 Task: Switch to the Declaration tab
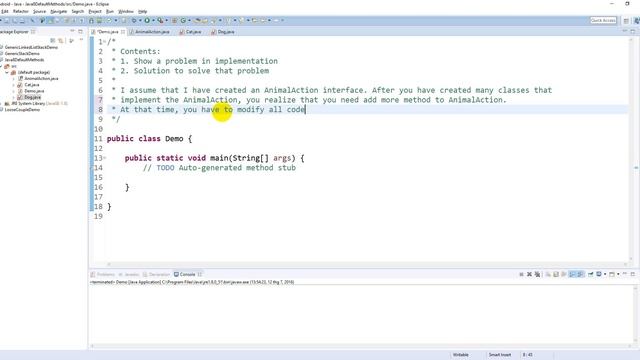coord(156,274)
